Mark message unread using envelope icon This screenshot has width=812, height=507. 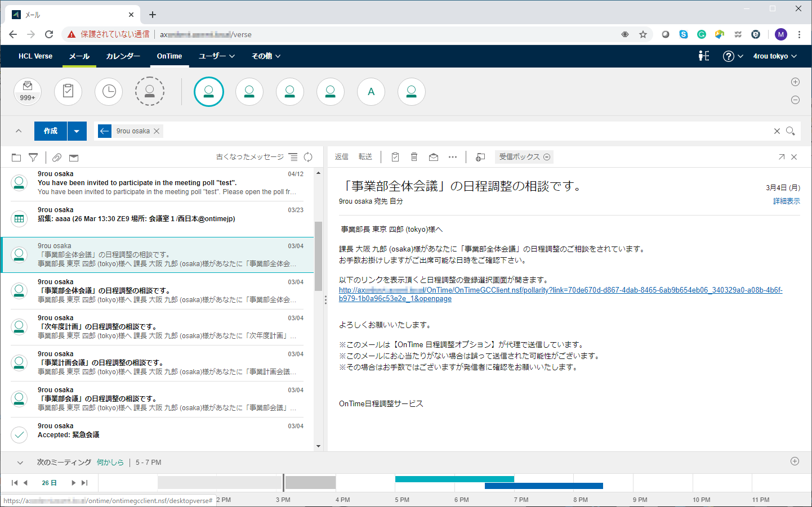(x=433, y=157)
